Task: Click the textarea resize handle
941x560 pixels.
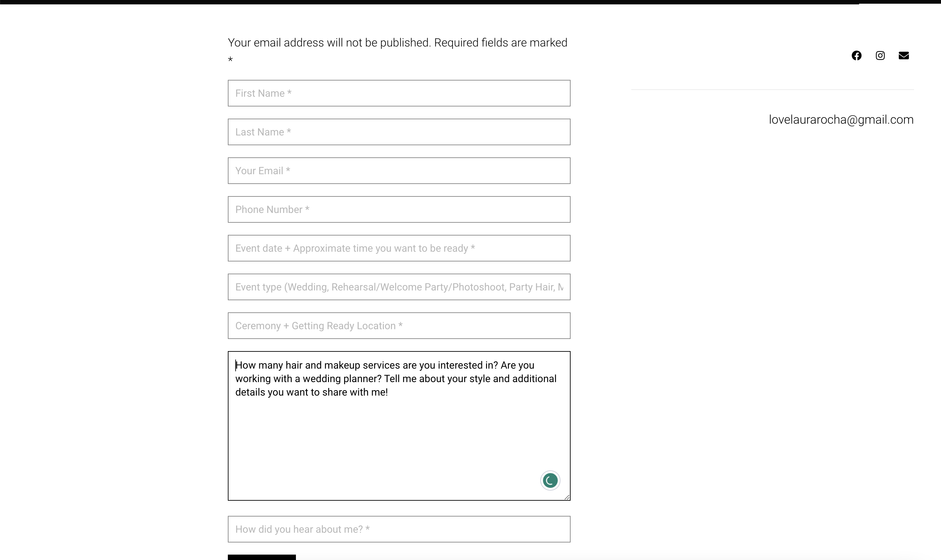Action: point(567,497)
